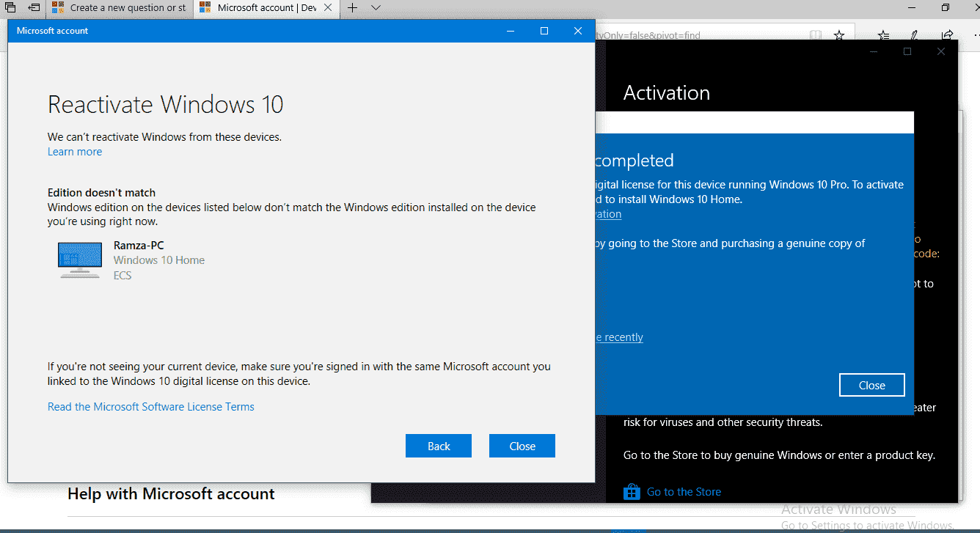Open 'Read the Microsoft Software License Terms' link

(x=151, y=407)
